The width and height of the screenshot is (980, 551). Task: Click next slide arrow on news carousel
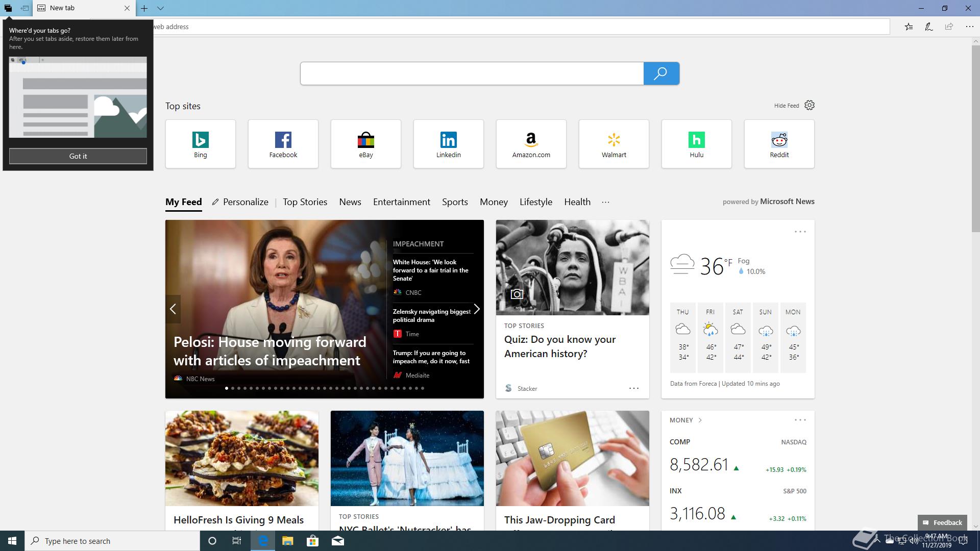coord(477,309)
